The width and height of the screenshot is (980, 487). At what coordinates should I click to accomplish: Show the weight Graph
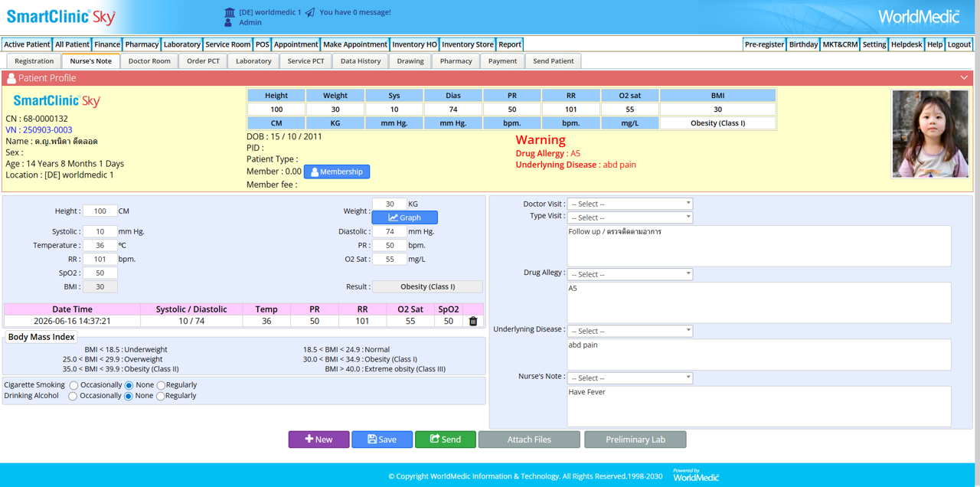(x=404, y=217)
